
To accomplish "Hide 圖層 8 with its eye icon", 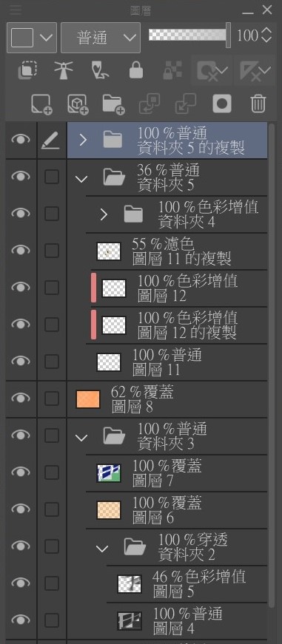I will pyautogui.click(x=21, y=398).
